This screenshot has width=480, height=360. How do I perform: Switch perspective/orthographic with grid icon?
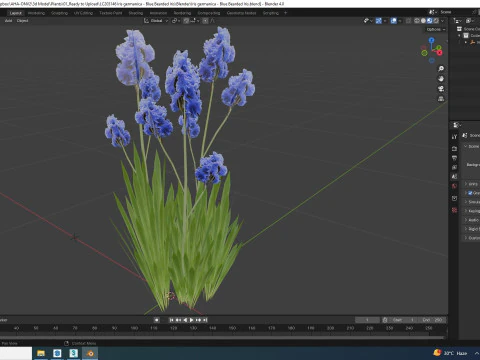[x=441, y=99]
